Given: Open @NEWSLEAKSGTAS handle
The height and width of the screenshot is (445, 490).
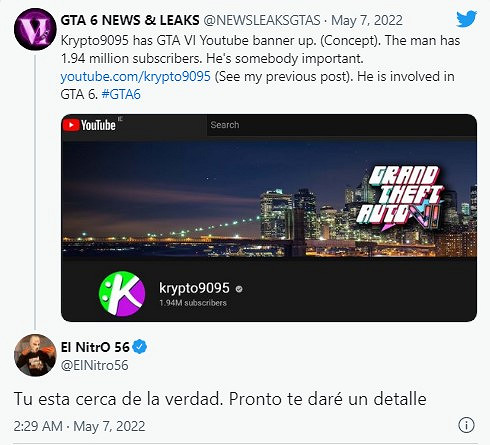Looking at the screenshot, I should 262,20.
